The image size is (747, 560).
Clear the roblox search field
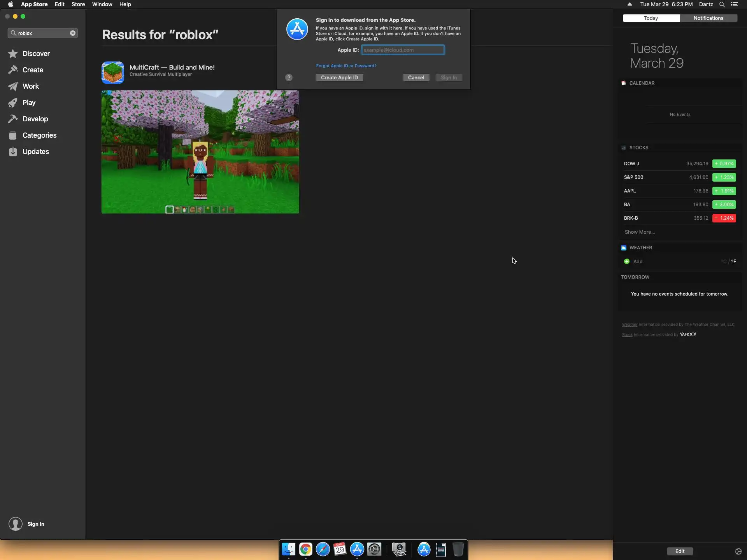click(73, 33)
